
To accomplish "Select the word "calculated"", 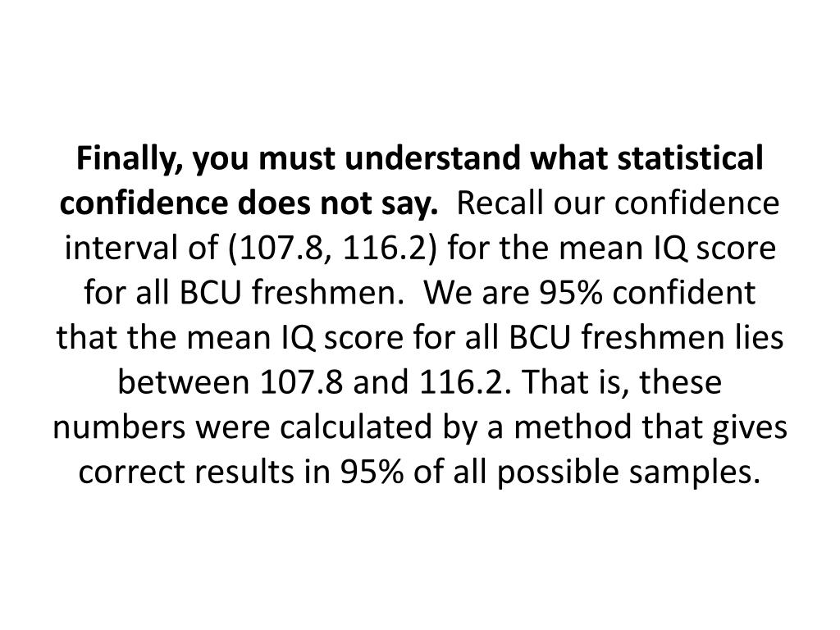I will (354, 427).
